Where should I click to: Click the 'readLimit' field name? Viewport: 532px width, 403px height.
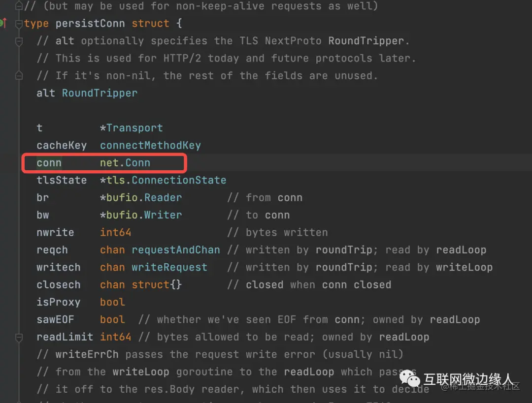tap(65, 337)
